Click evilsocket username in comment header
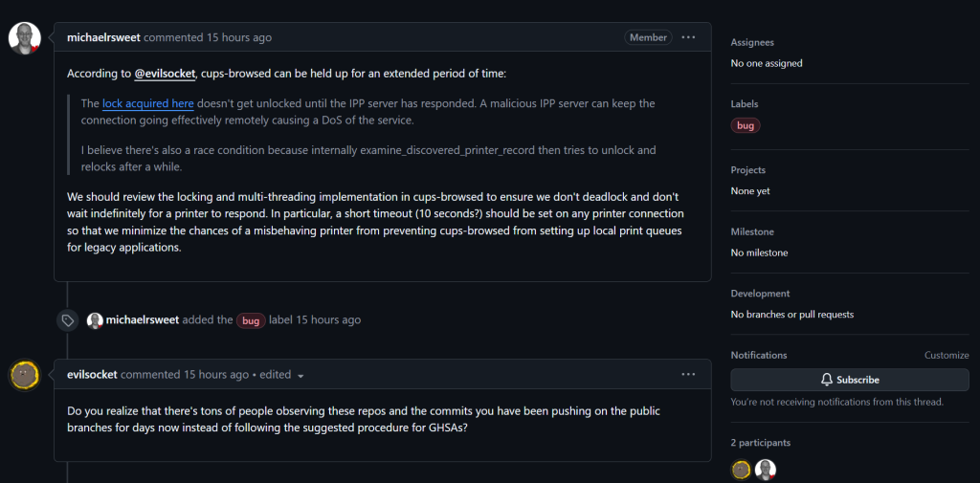Screen dimensions: 980x483 [92, 374]
